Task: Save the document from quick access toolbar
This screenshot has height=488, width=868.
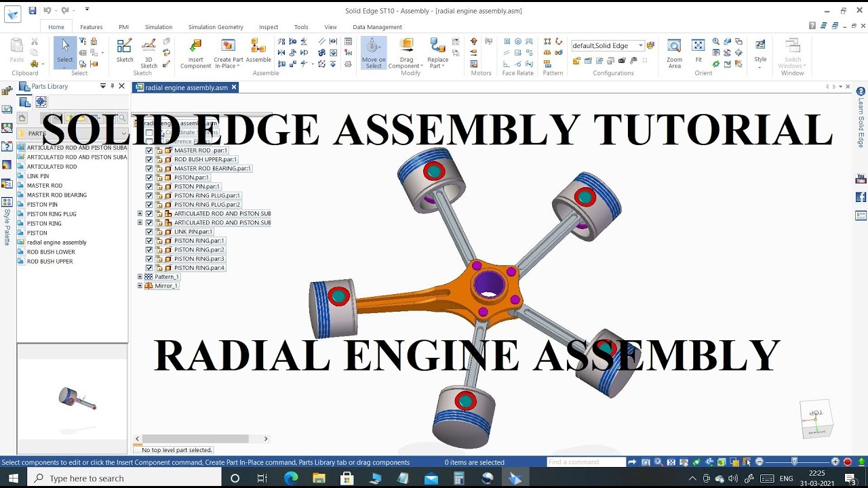Action: coord(33,10)
